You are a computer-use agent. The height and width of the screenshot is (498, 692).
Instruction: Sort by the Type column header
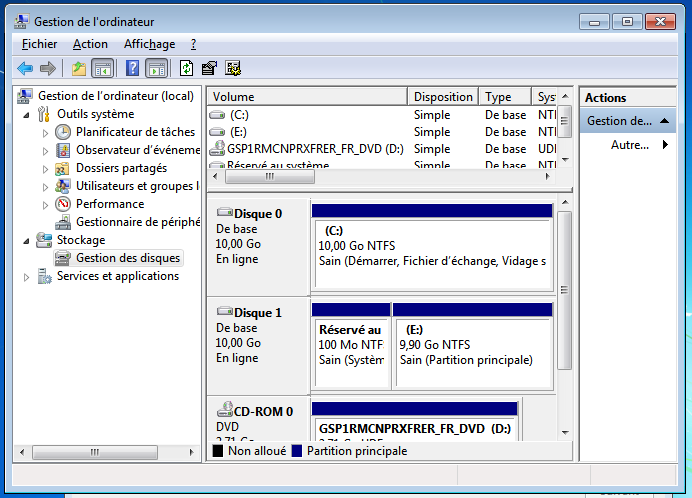(x=505, y=97)
